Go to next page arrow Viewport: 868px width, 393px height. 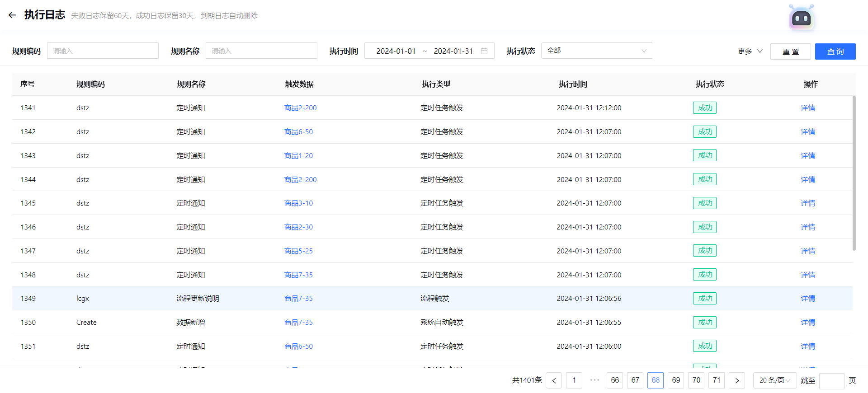737,380
